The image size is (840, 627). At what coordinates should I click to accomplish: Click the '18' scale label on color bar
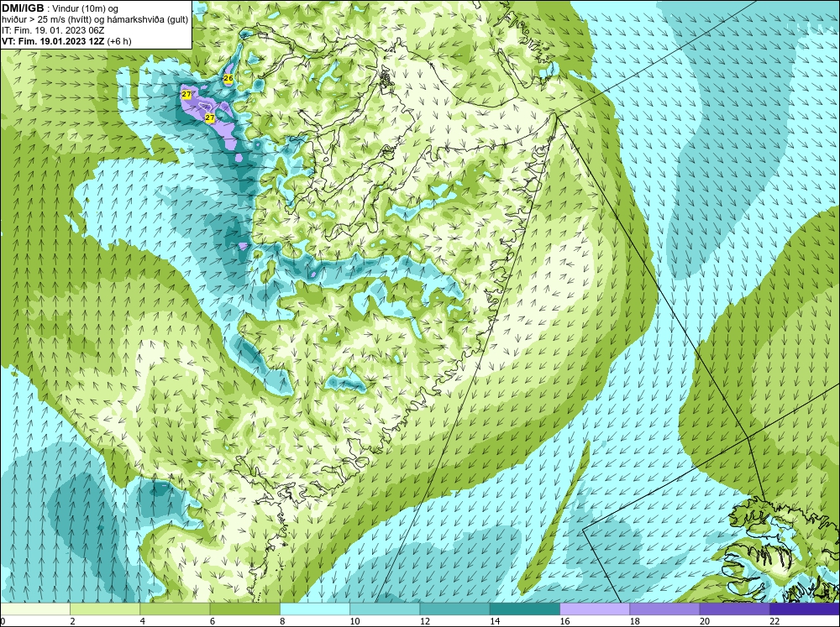coord(634,621)
